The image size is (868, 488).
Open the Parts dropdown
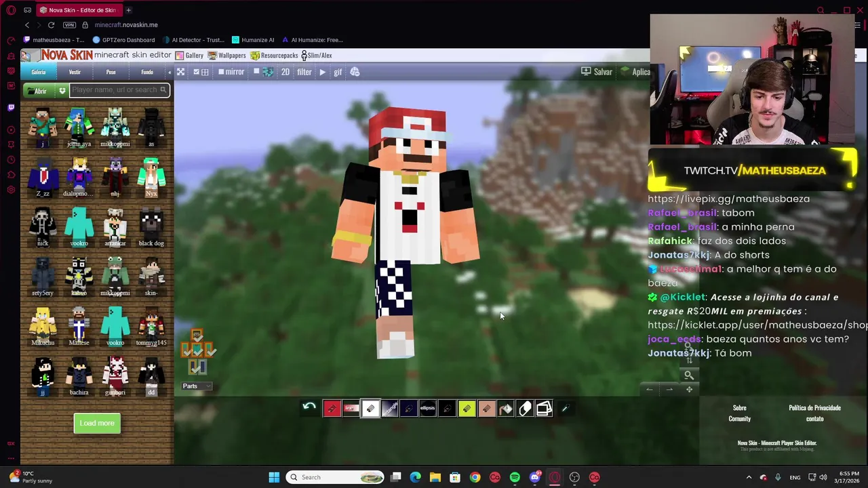(197, 386)
